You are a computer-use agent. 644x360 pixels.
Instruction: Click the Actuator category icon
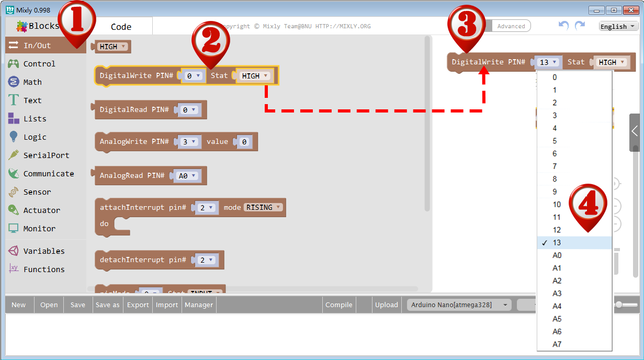14,210
